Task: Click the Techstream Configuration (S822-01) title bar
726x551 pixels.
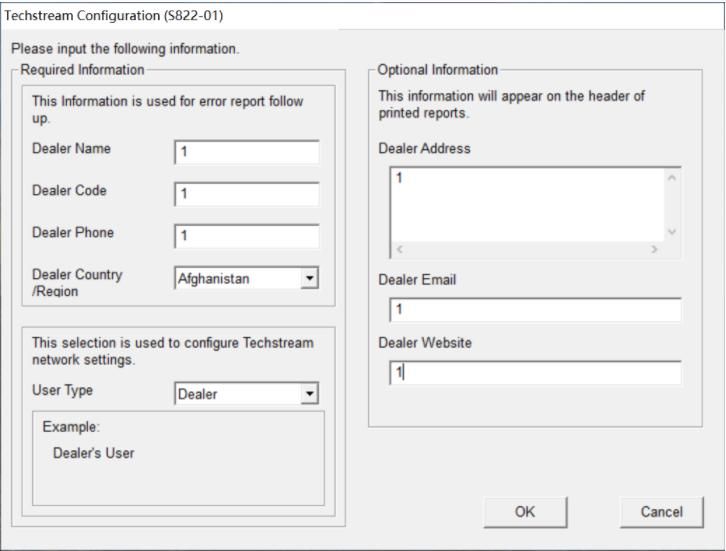Action: [363, 16]
